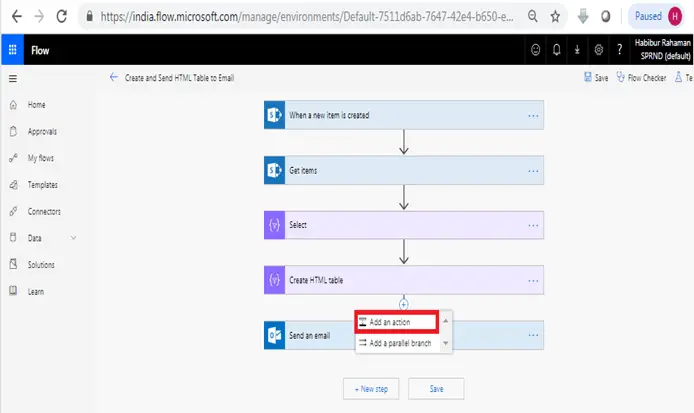Click the Select step data operation icon
Viewport: 694px width, 413px height.
pos(274,225)
